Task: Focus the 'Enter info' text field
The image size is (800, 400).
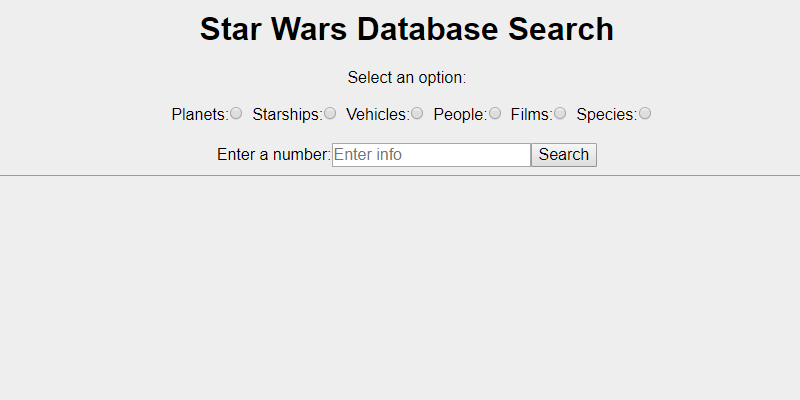Action: point(432,155)
